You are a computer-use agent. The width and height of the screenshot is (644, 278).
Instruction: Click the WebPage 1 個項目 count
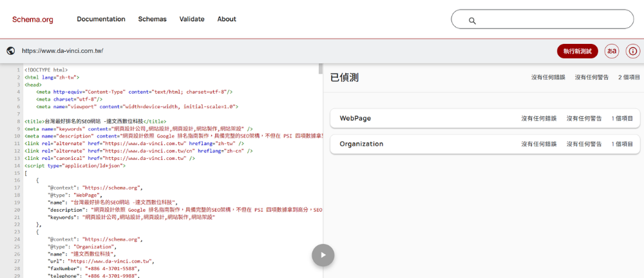click(622, 119)
